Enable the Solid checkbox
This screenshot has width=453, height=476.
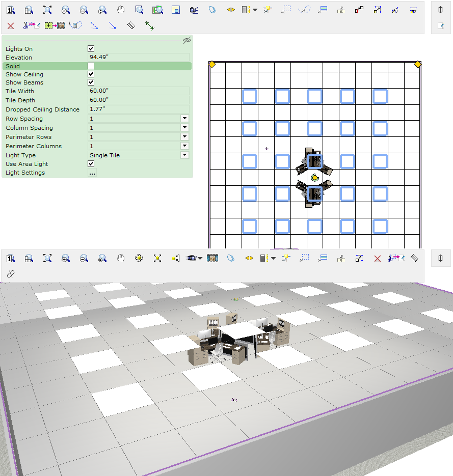pos(91,66)
